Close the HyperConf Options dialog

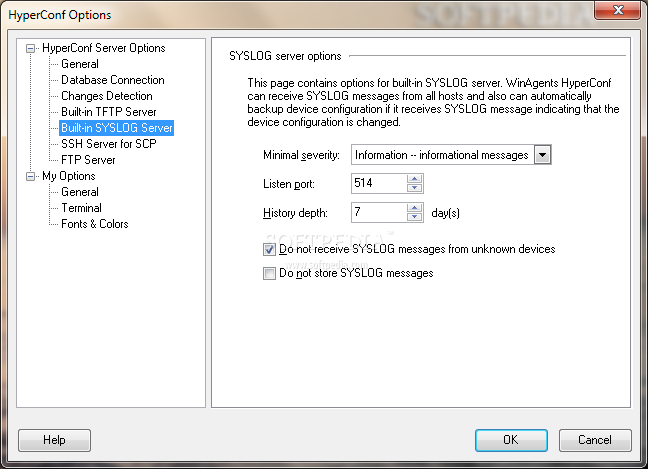tap(617, 10)
